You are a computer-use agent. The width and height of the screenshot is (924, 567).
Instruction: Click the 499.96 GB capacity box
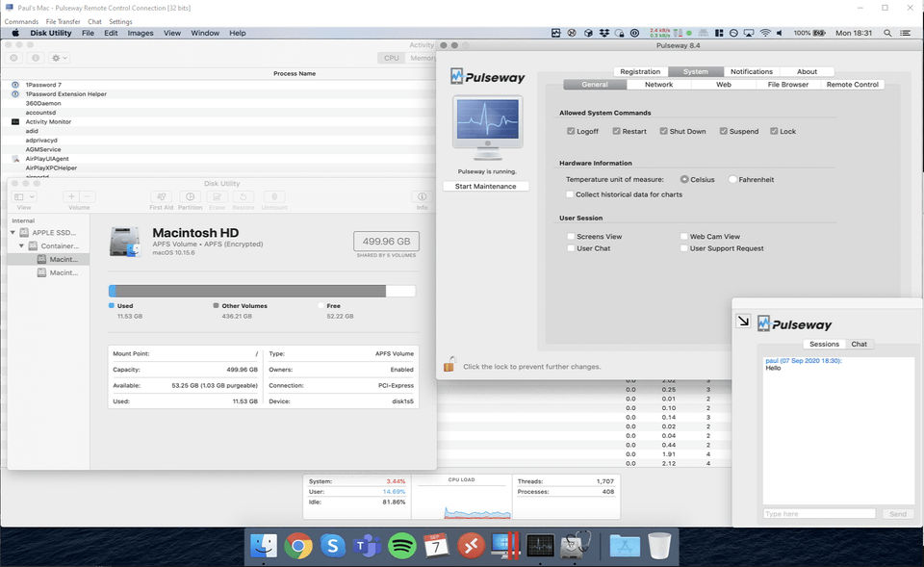click(x=386, y=241)
